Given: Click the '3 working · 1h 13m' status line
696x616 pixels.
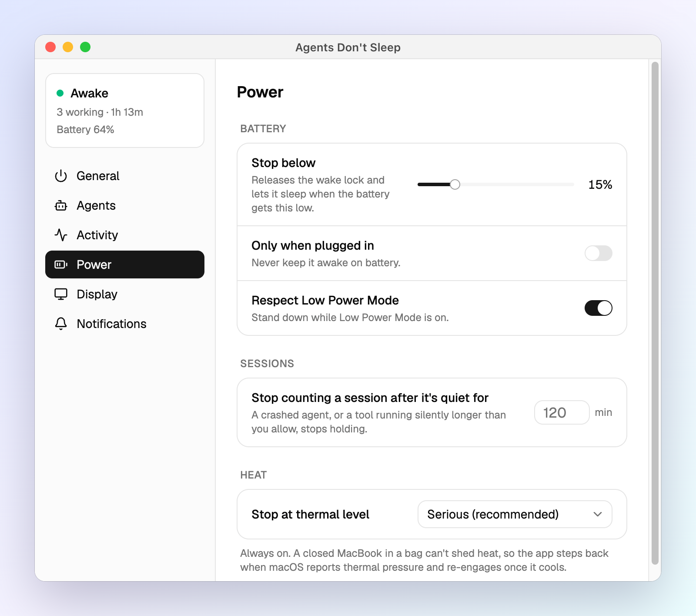Looking at the screenshot, I should tap(100, 112).
